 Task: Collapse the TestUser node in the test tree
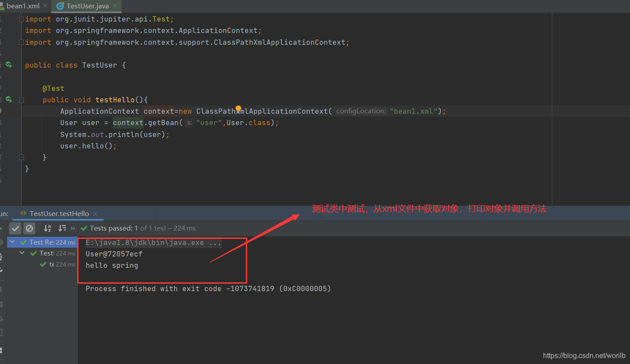22,253
